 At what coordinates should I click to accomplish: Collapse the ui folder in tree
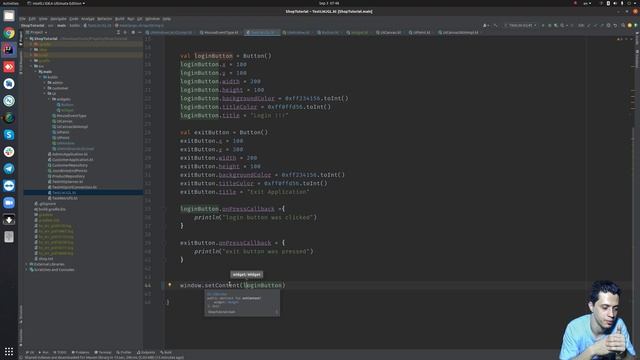44,93
